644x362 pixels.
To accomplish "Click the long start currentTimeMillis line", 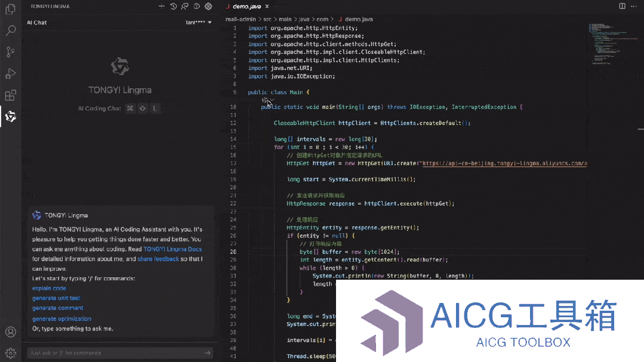I will click(x=351, y=180).
